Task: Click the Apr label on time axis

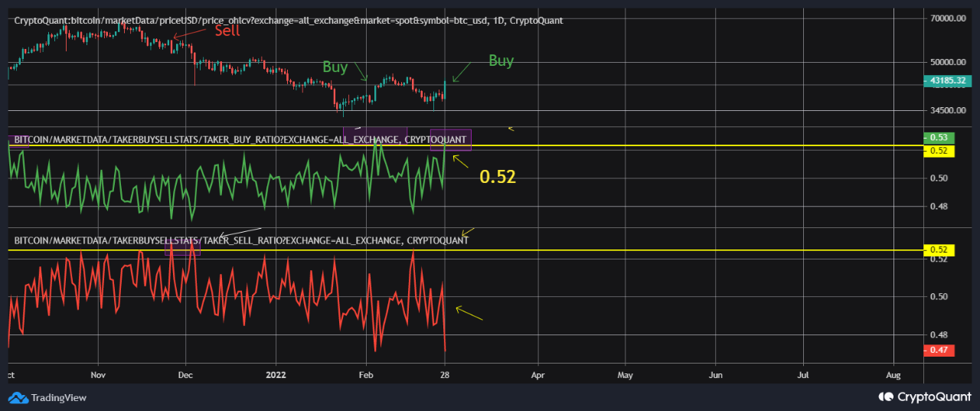Action: pos(537,376)
